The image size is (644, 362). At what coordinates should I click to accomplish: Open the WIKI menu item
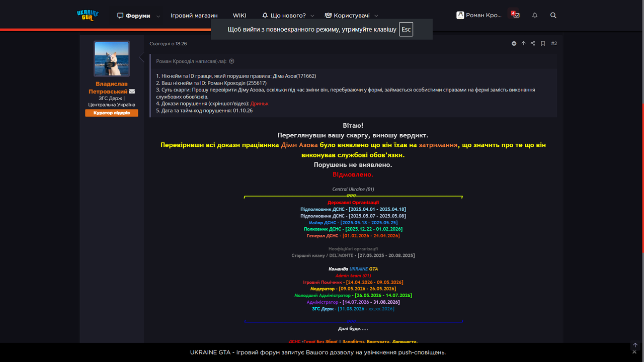point(239,16)
